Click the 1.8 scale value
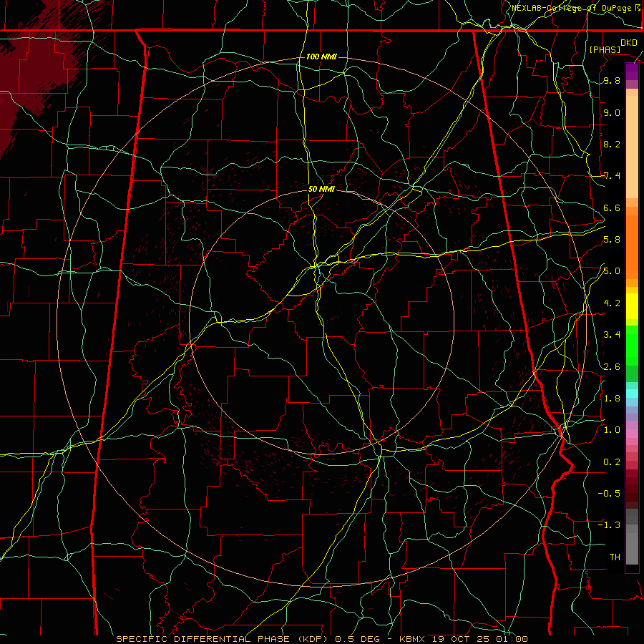Viewport: 644px width, 644px height. click(x=612, y=399)
